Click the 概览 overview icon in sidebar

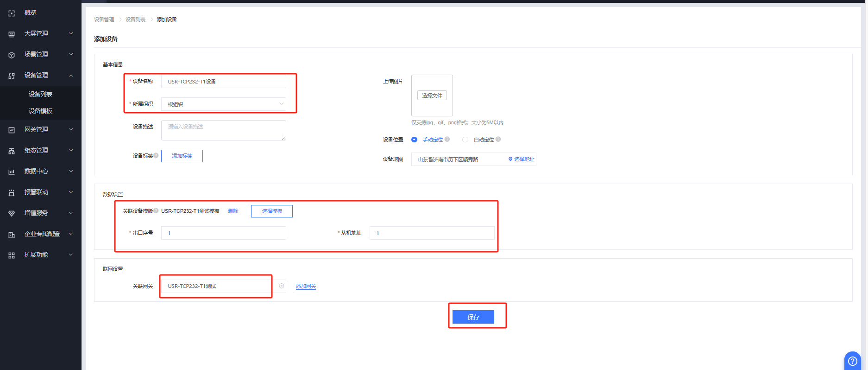12,13
